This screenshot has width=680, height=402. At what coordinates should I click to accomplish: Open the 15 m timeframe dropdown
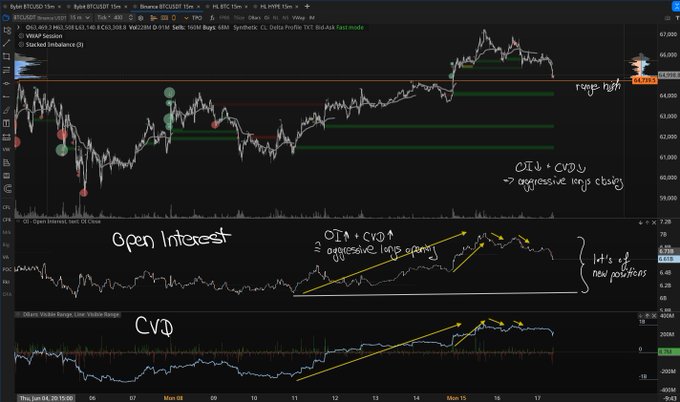(x=79, y=18)
